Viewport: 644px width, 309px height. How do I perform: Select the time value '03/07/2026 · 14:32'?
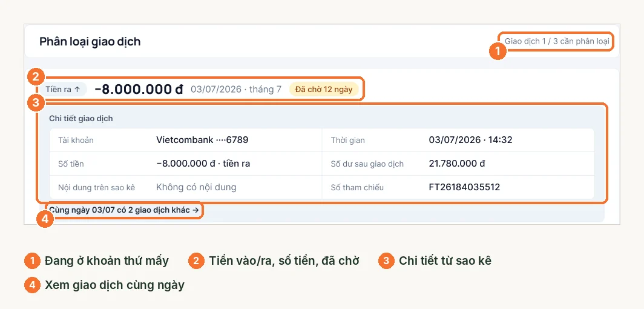(x=471, y=140)
